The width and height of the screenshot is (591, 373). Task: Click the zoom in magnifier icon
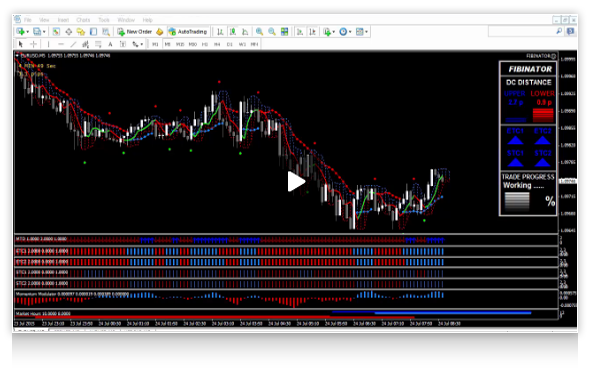pyautogui.click(x=259, y=32)
